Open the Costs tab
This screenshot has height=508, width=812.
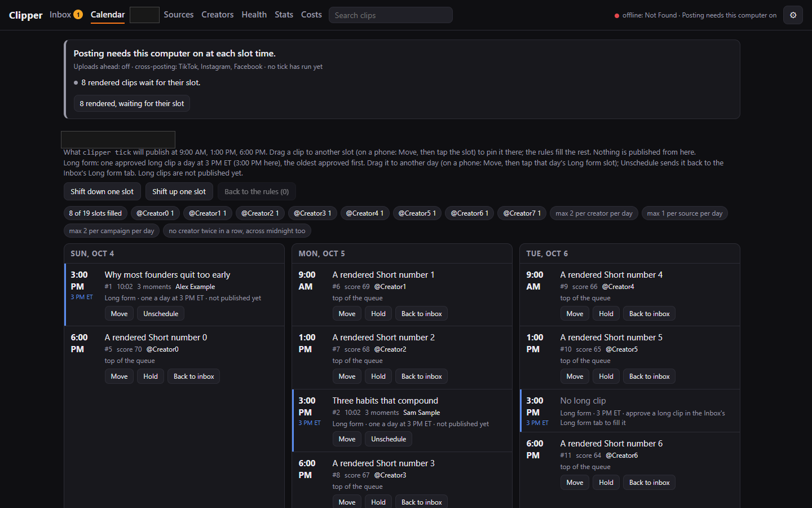coord(311,15)
